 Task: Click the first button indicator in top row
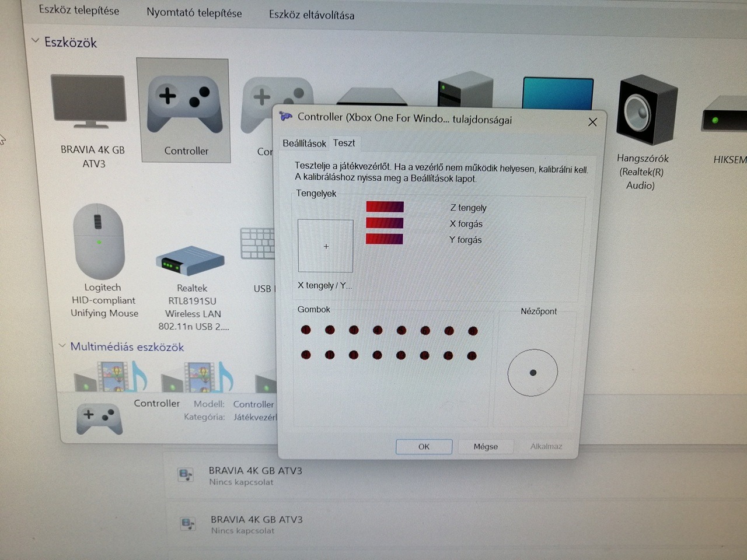pyautogui.click(x=306, y=330)
